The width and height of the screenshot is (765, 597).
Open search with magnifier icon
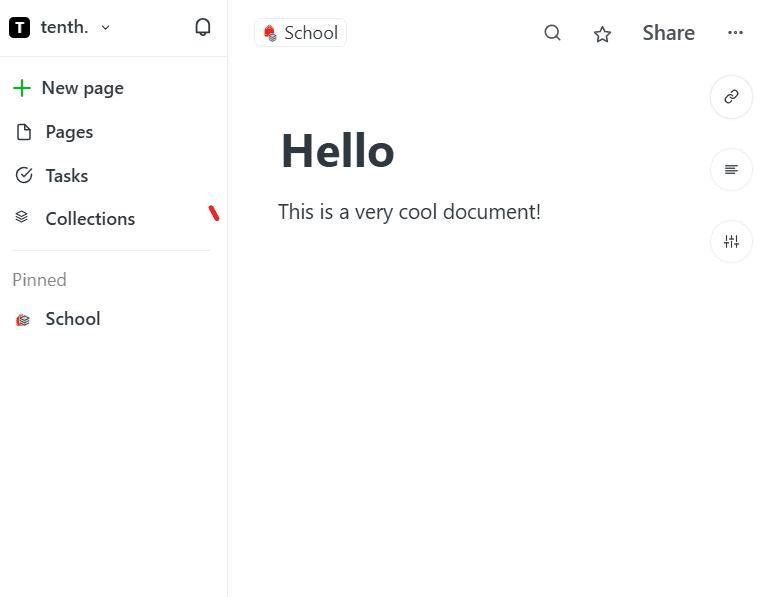(x=552, y=33)
